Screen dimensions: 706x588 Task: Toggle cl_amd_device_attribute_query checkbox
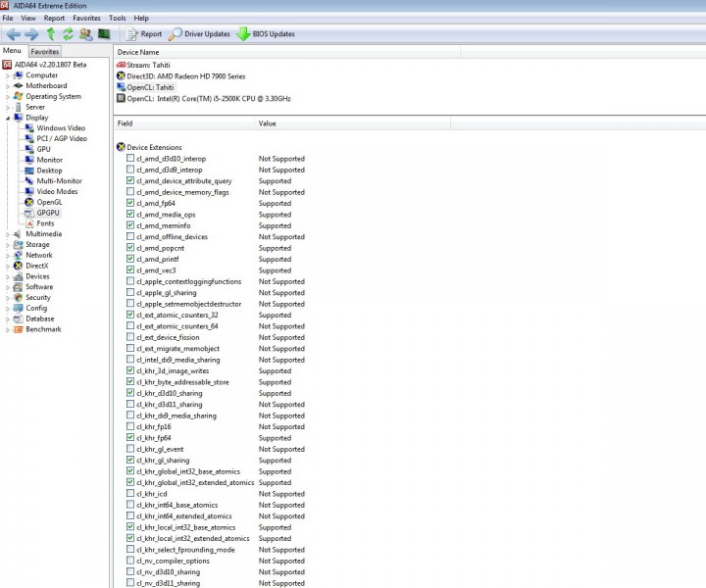pos(130,180)
